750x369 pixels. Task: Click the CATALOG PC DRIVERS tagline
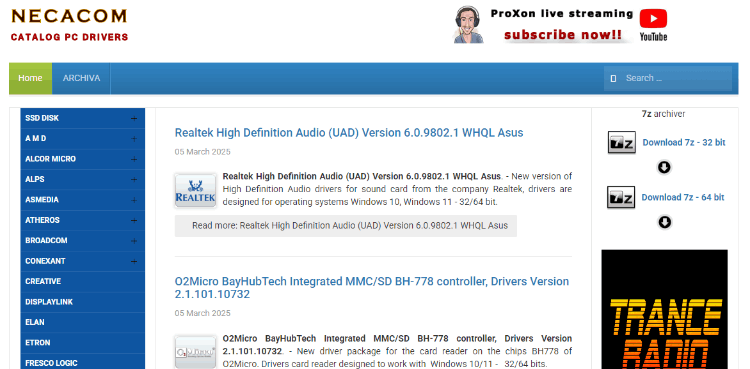tap(69, 37)
